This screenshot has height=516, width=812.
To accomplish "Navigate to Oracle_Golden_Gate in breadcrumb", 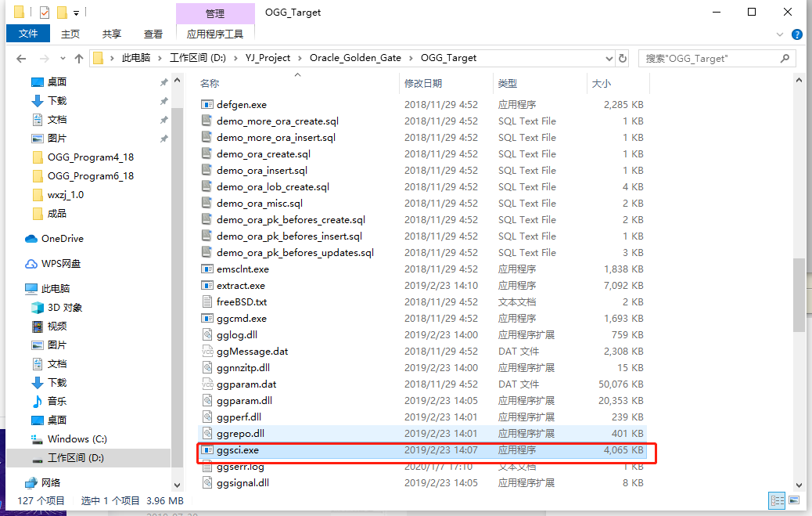I will point(355,58).
